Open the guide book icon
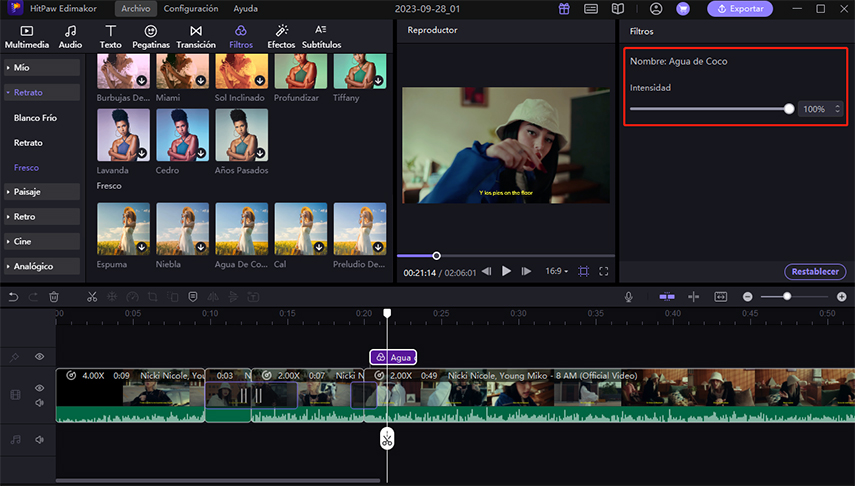855x486 pixels. click(617, 9)
